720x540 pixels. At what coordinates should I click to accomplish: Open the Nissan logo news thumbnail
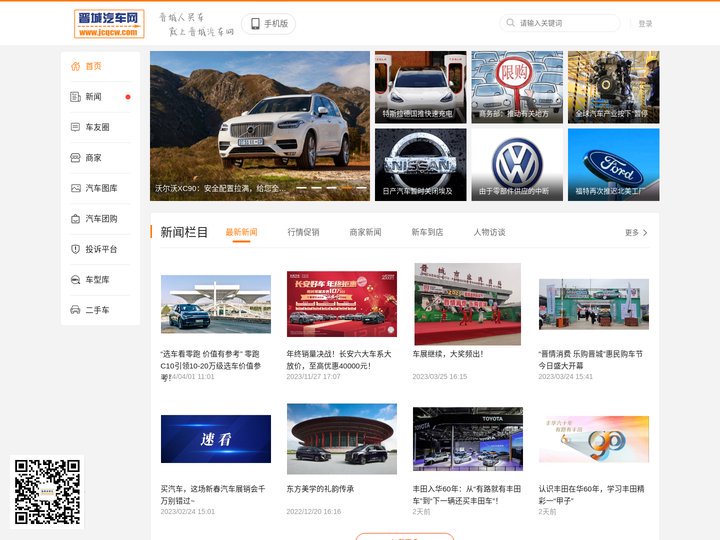click(421, 164)
